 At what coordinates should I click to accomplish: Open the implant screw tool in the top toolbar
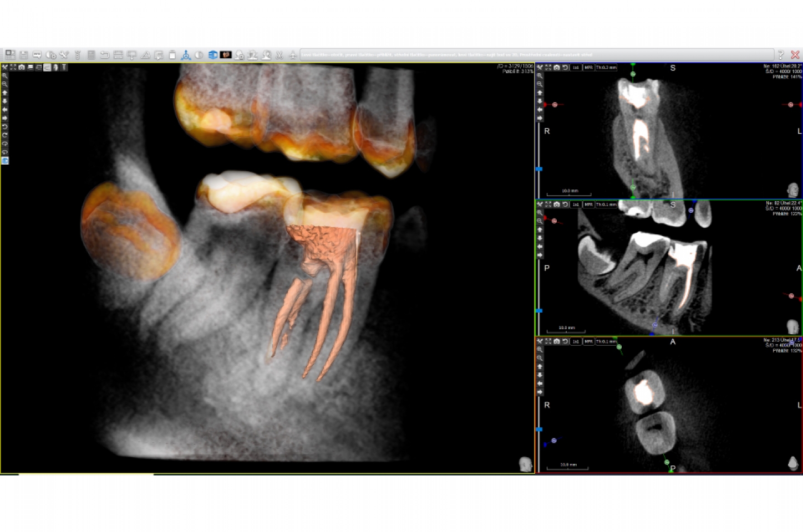pyautogui.click(x=78, y=54)
